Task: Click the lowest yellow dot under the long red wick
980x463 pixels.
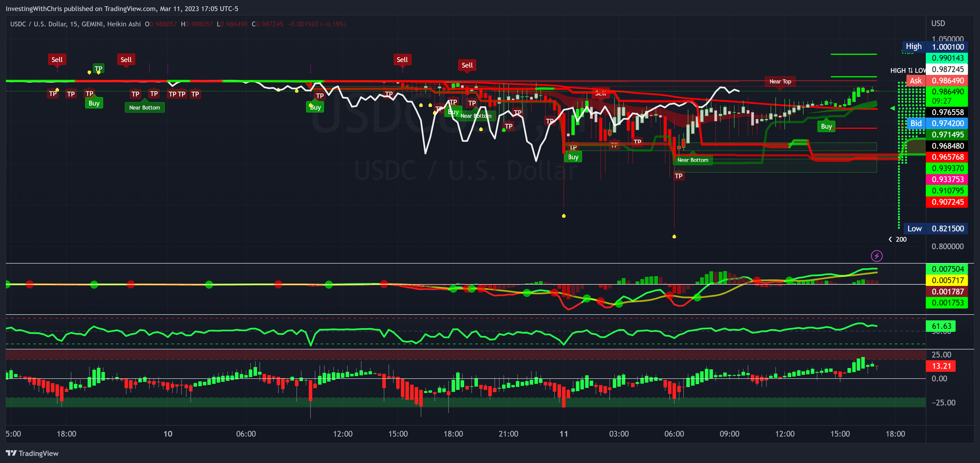Action: tap(674, 236)
